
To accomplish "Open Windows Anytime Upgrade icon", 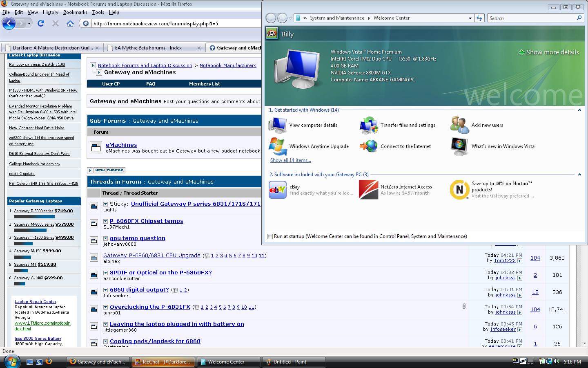I will coord(278,146).
